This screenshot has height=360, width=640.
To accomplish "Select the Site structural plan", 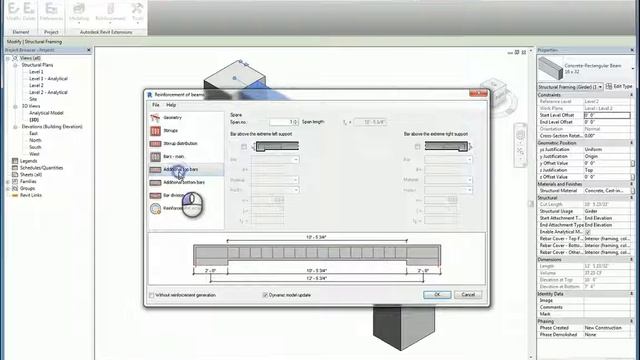I will tap(33, 99).
